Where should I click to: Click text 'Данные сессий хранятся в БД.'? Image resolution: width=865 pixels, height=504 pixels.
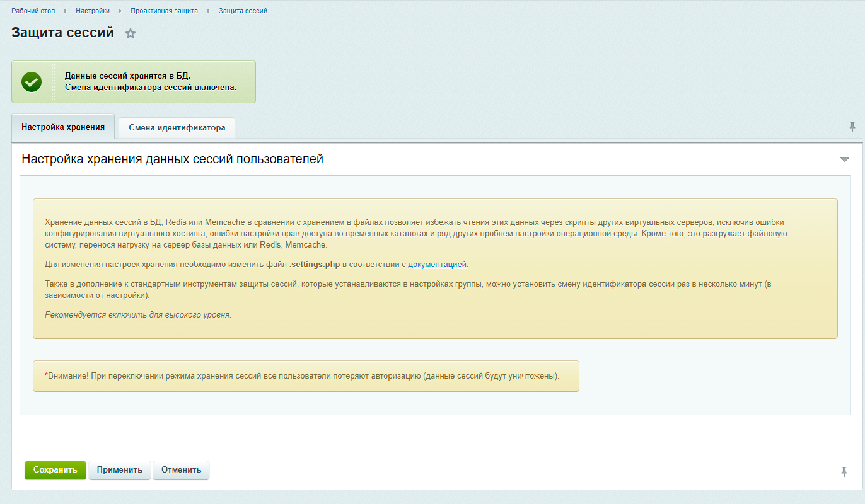127,76
